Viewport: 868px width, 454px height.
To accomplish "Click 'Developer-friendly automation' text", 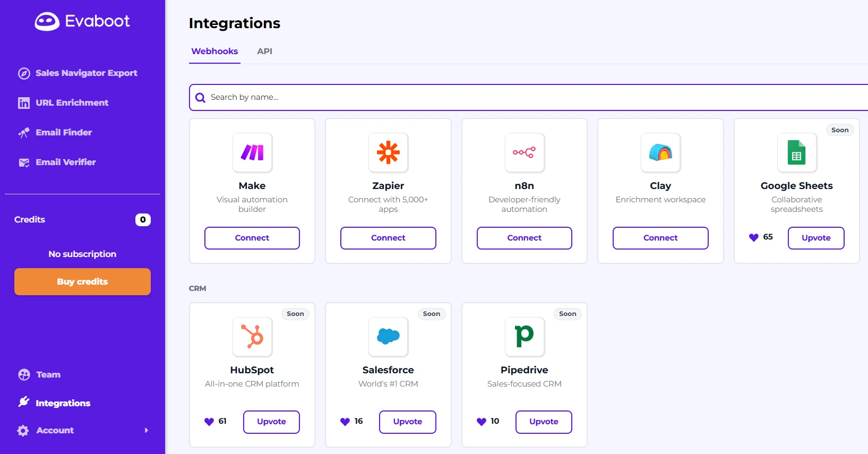I will point(525,204).
